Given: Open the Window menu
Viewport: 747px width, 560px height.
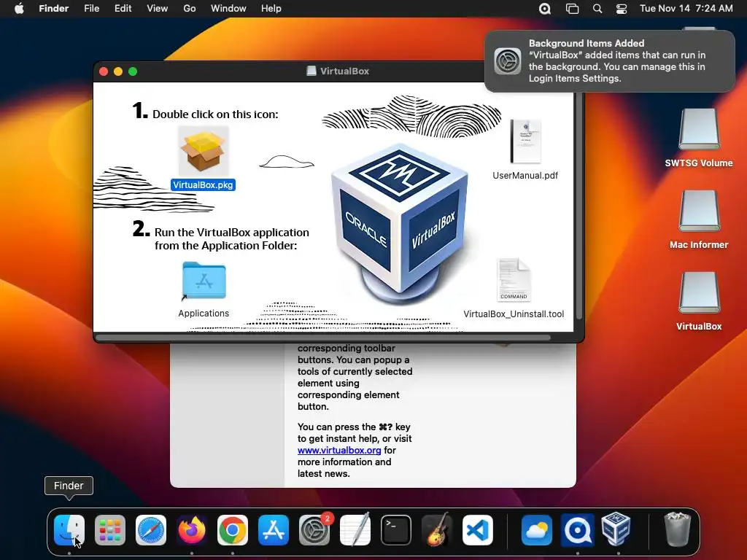Looking at the screenshot, I should coord(228,9).
